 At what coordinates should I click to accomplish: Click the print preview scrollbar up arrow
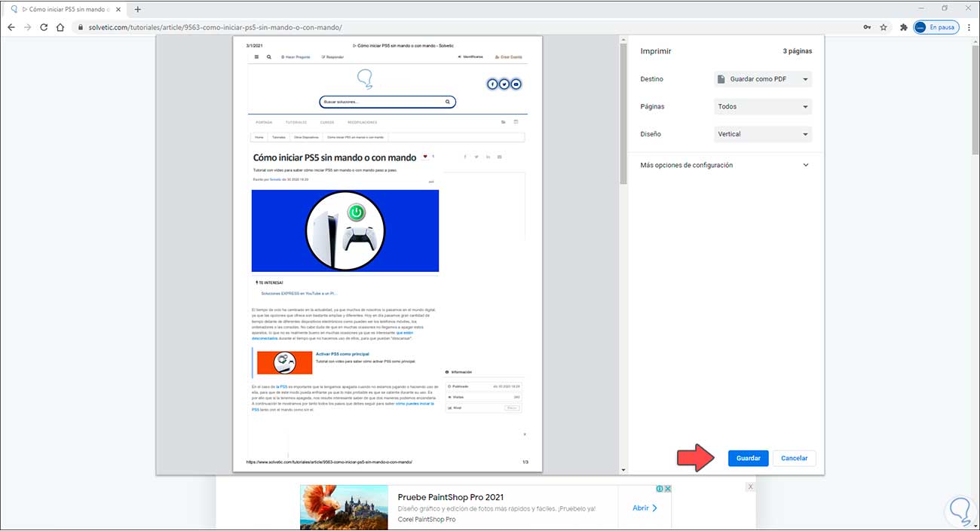(x=623, y=39)
